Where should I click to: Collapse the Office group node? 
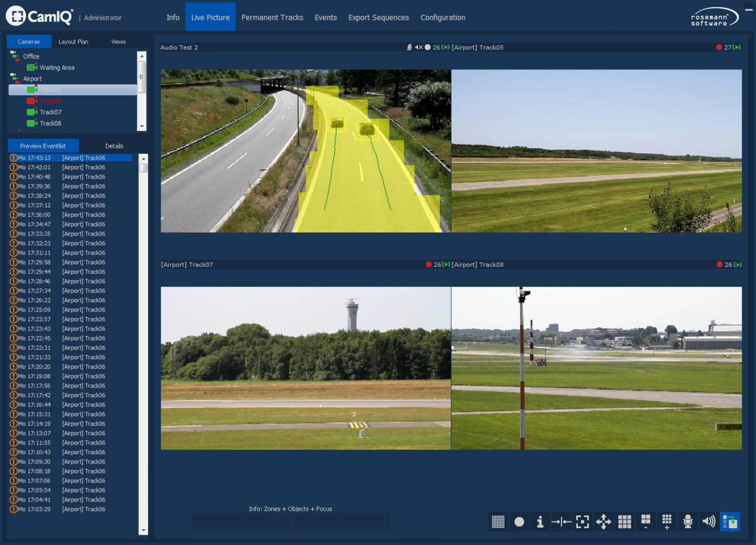point(15,56)
